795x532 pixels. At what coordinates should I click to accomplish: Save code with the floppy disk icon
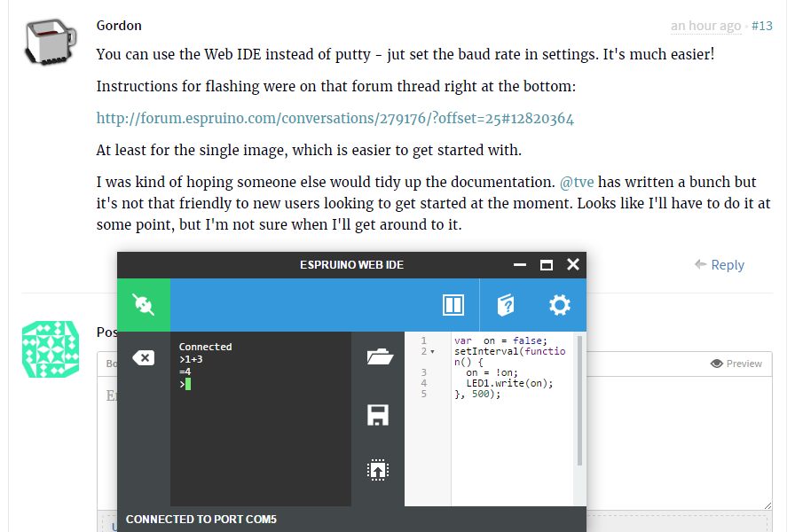click(x=378, y=415)
